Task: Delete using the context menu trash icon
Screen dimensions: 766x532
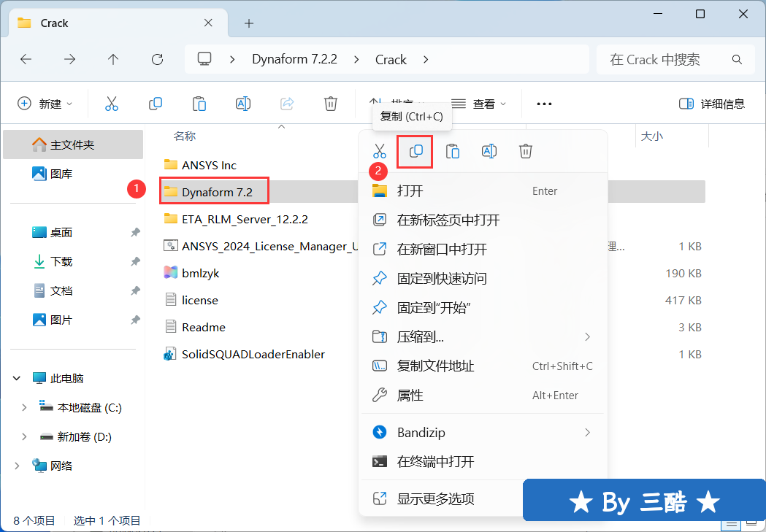Action: (x=526, y=151)
